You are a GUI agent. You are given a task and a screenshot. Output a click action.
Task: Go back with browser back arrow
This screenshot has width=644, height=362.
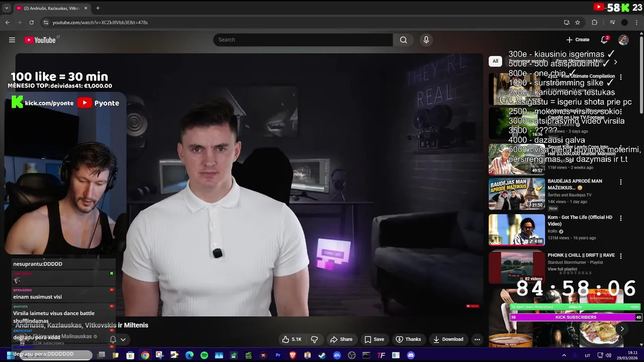[x=8, y=22]
